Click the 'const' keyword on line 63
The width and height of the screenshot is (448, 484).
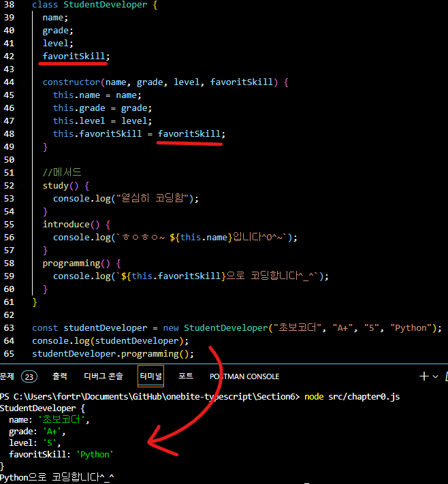(45, 328)
